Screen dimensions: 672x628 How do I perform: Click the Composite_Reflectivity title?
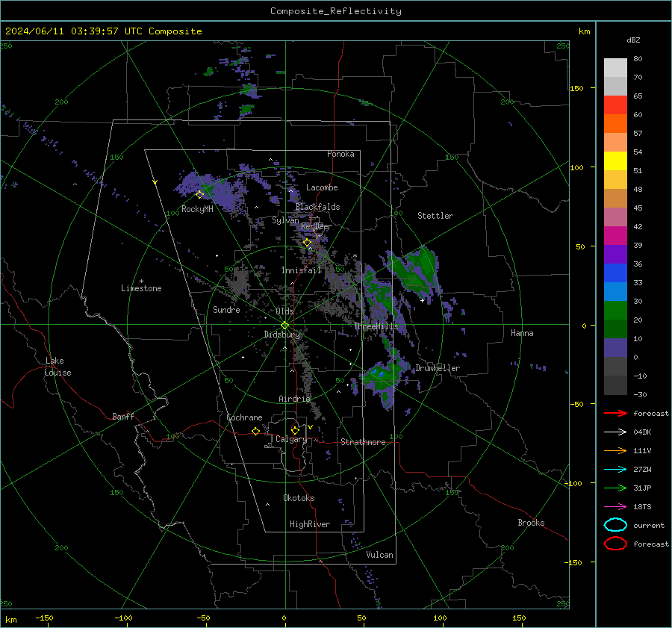pyautogui.click(x=336, y=11)
